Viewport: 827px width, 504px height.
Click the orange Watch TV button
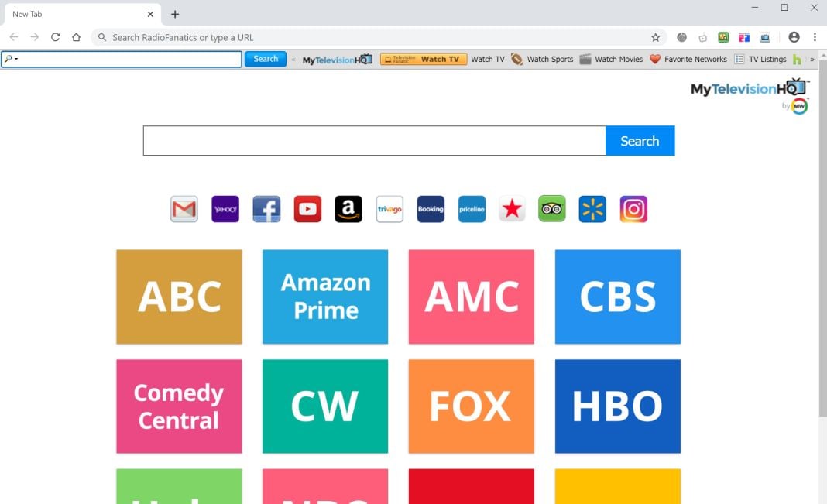click(424, 60)
